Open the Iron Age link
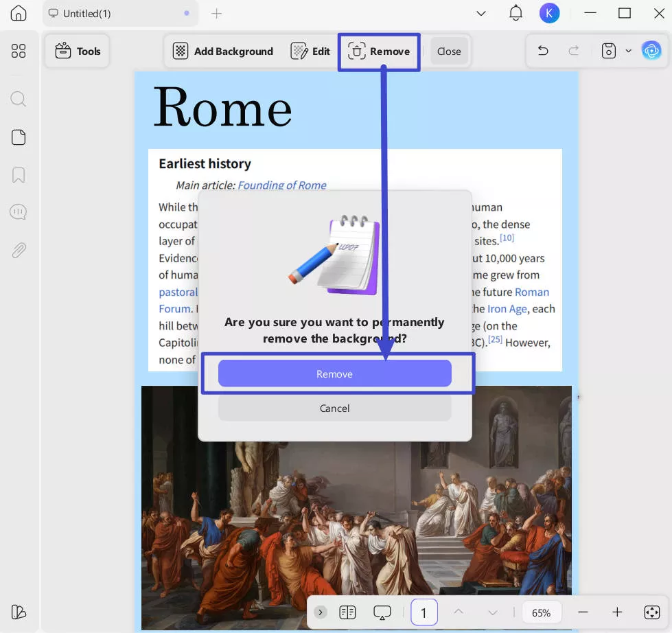 pyautogui.click(x=507, y=309)
